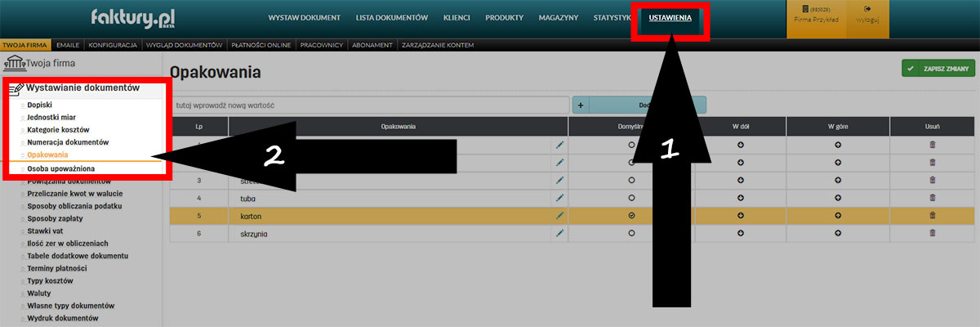Open the Osoba upoważniona sidebar link
The width and height of the screenshot is (980, 327).
click(x=62, y=168)
